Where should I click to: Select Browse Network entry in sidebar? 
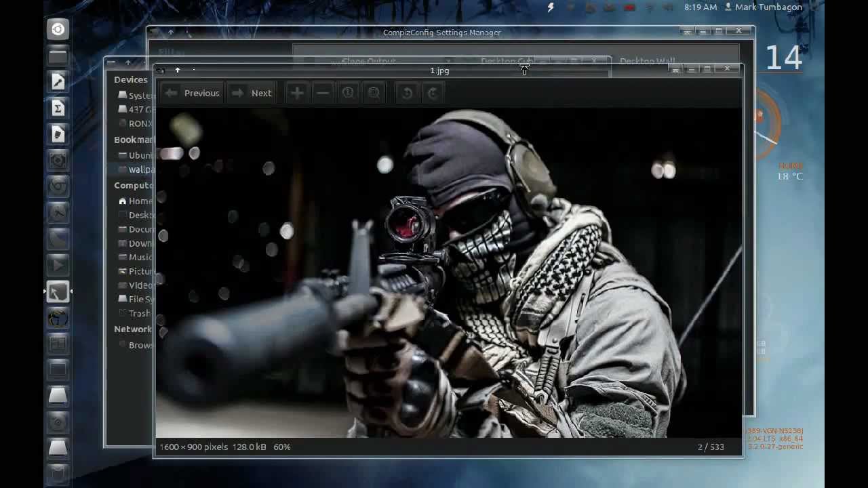point(136,345)
